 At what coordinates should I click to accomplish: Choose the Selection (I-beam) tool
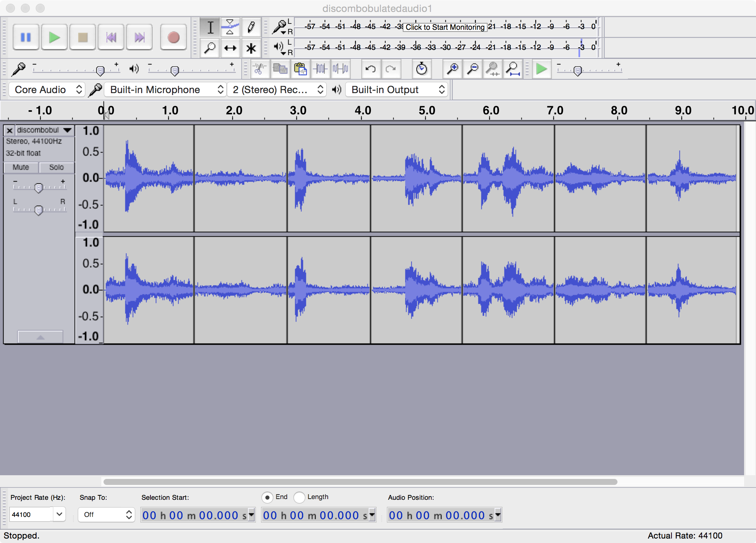pos(210,27)
